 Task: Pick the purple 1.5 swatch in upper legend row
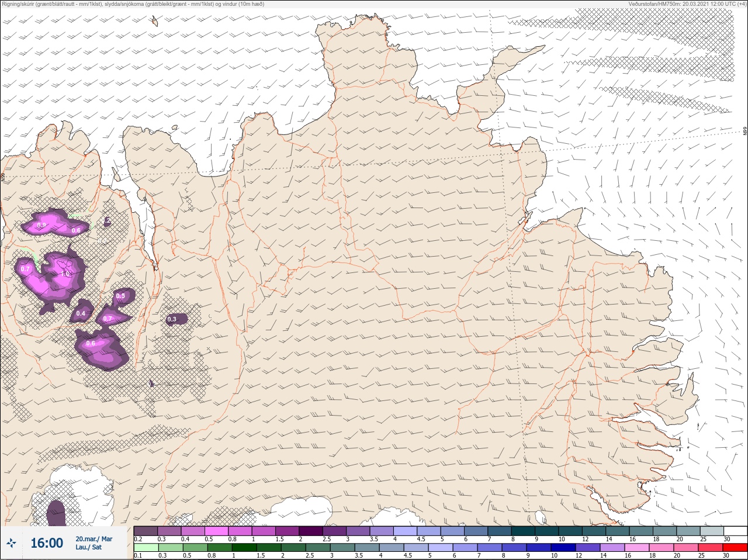(x=287, y=531)
